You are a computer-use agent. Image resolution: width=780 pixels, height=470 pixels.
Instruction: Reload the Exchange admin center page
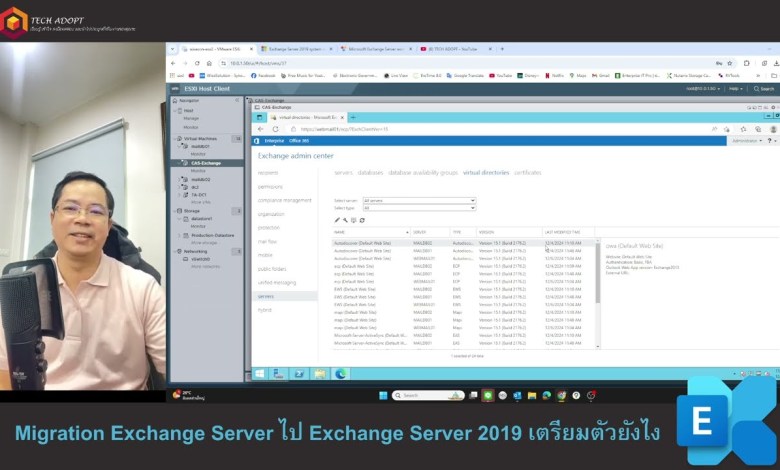click(275, 129)
